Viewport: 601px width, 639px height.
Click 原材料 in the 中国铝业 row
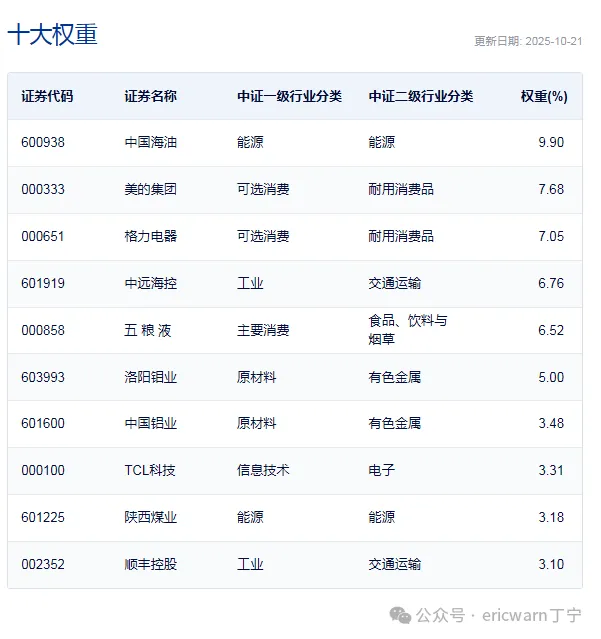point(257,423)
